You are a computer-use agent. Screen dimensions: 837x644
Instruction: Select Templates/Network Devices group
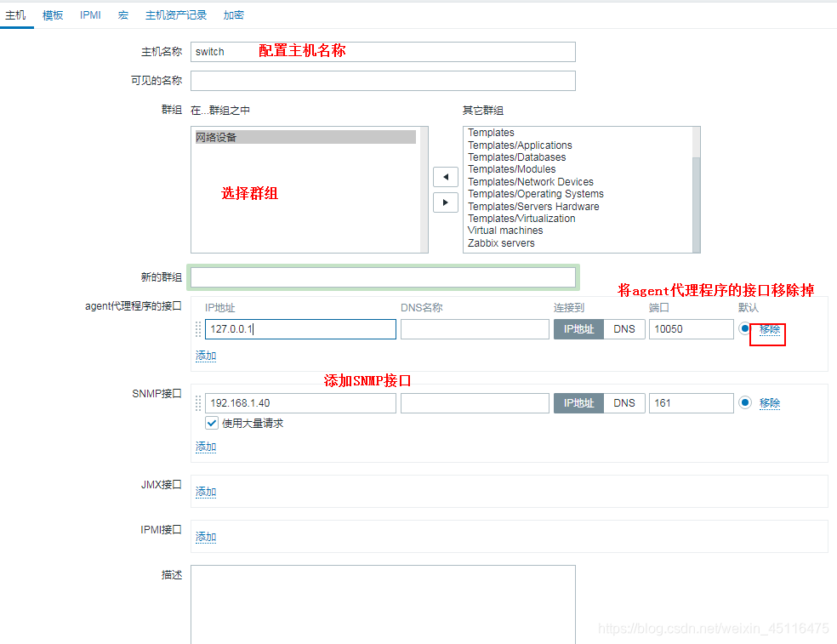tap(531, 181)
